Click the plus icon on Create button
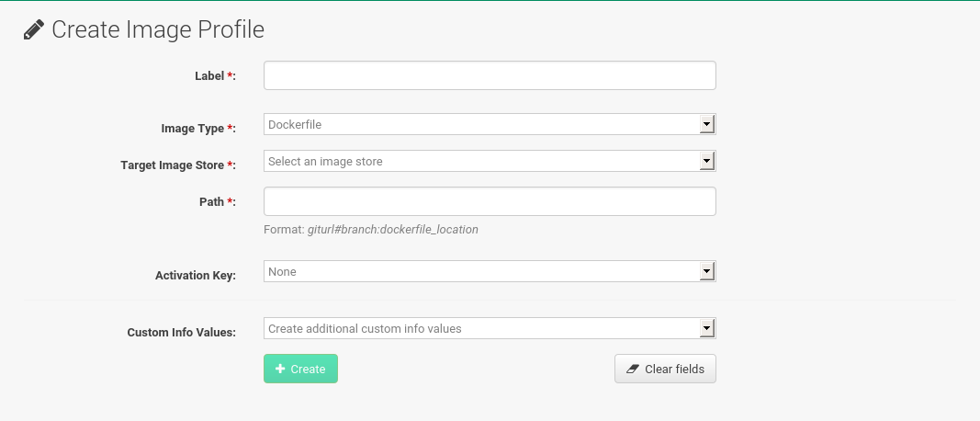This screenshot has width=980, height=421. 279,369
